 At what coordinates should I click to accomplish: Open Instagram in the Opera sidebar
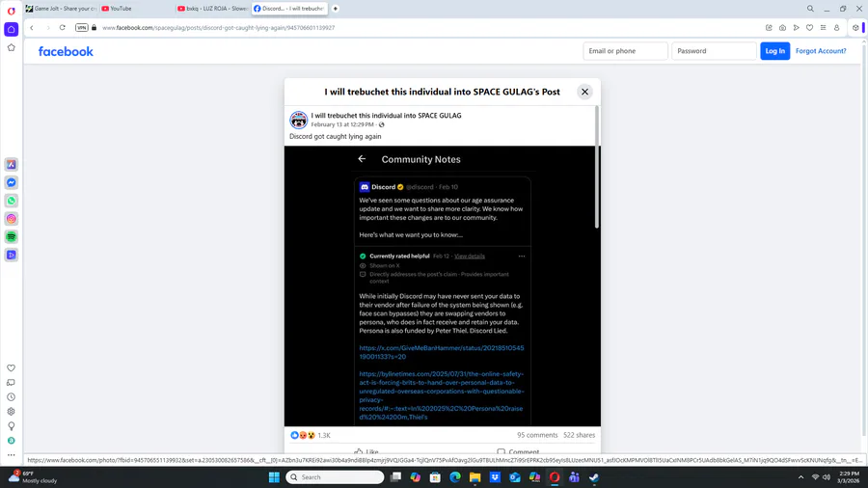(11, 219)
